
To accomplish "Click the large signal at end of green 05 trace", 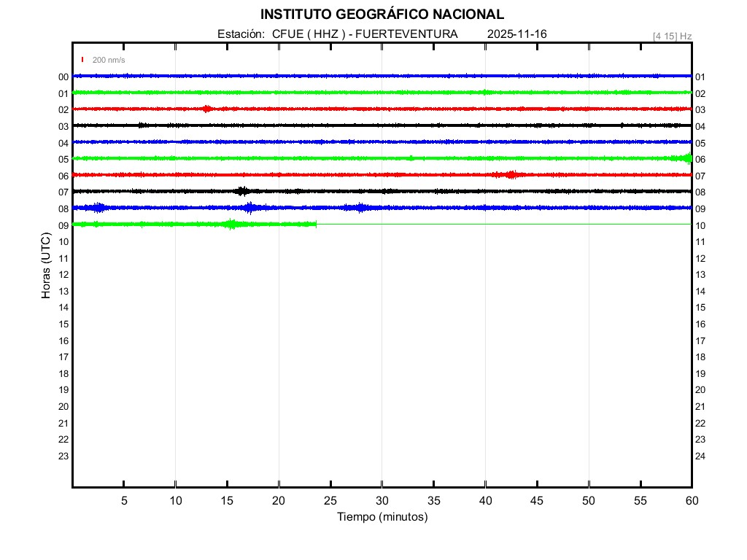I will click(686, 158).
